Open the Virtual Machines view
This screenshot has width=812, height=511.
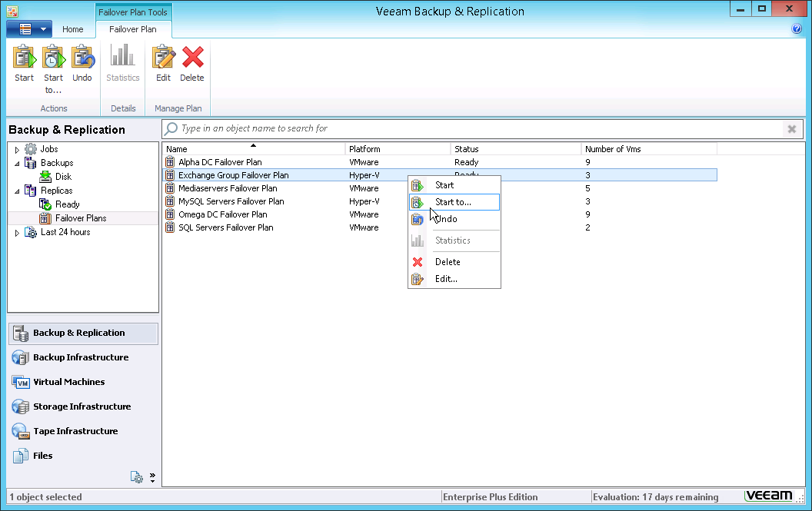tap(83, 382)
